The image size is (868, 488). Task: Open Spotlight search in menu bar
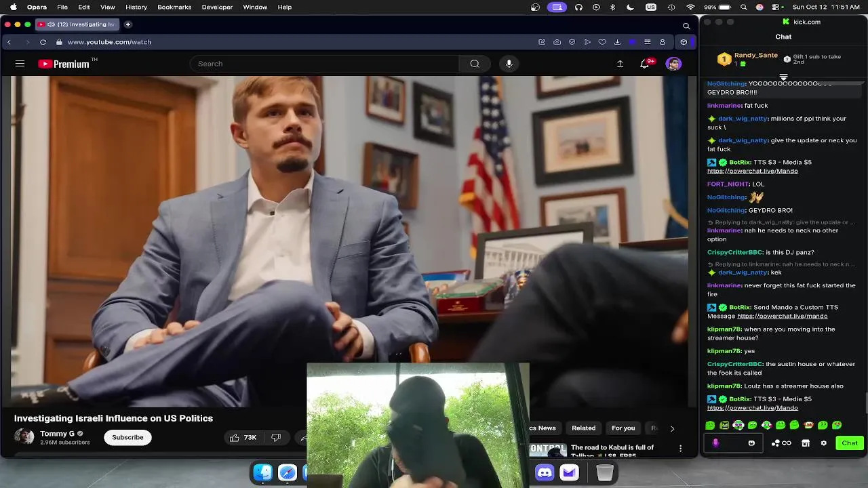point(744,7)
